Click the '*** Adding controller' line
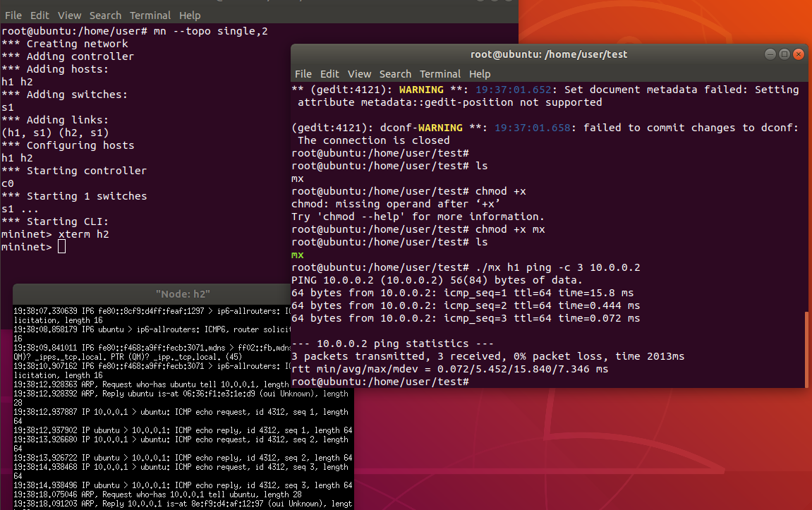812x510 pixels. 67,56
